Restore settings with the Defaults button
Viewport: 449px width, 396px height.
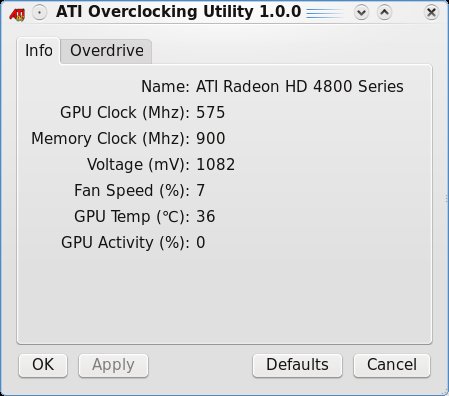pos(297,365)
